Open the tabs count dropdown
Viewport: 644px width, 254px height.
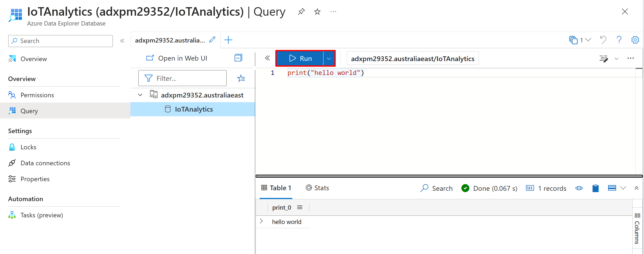[580, 40]
